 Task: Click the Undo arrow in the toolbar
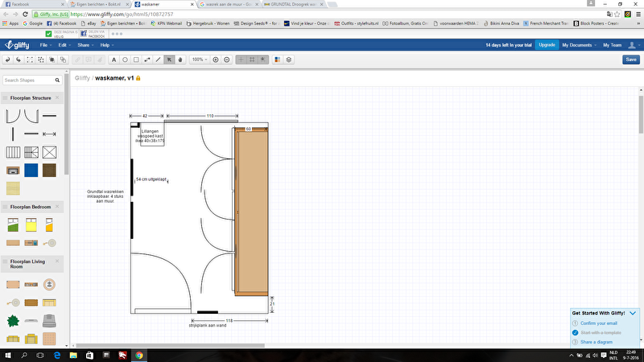pyautogui.click(x=8, y=60)
